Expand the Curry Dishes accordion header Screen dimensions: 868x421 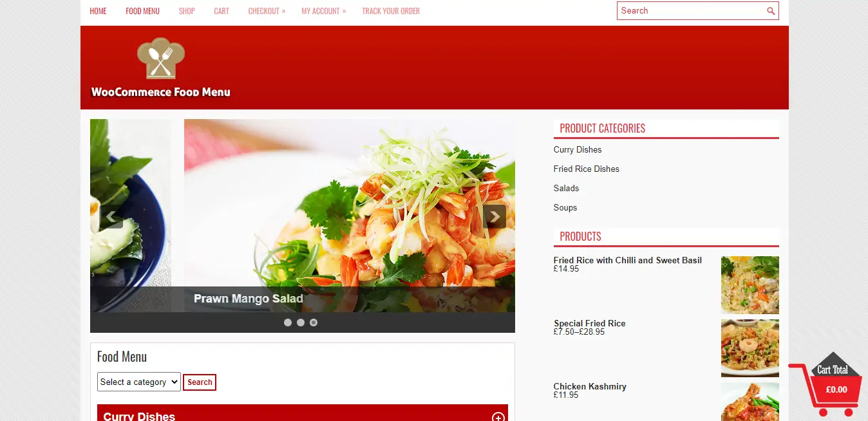(303, 413)
